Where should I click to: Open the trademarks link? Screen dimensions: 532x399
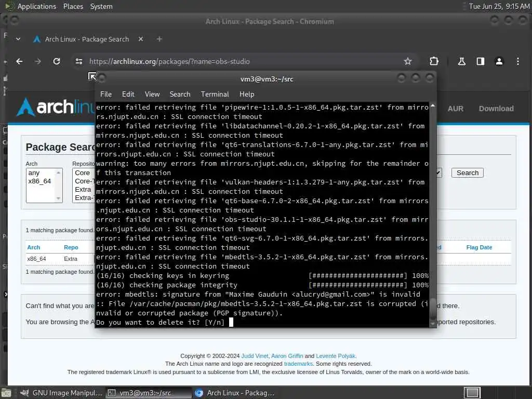coord(298,364)
